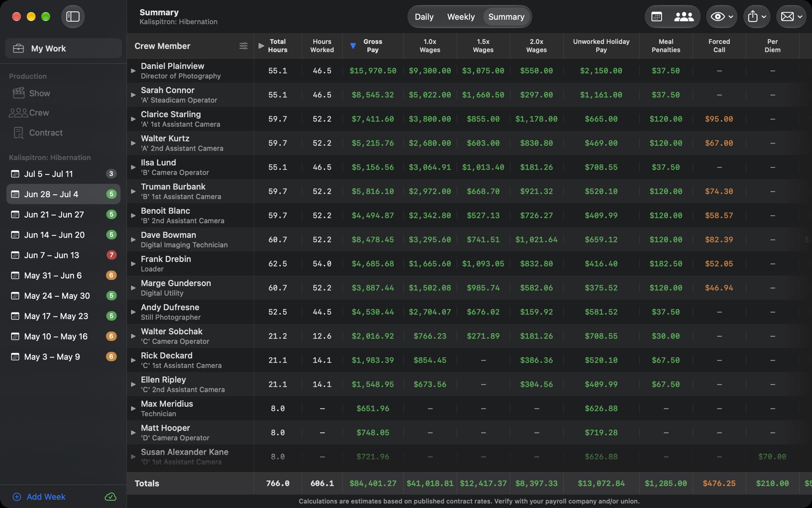Open the calendar view icon
The image size is (812, 508).
click(x=656, y=17)
